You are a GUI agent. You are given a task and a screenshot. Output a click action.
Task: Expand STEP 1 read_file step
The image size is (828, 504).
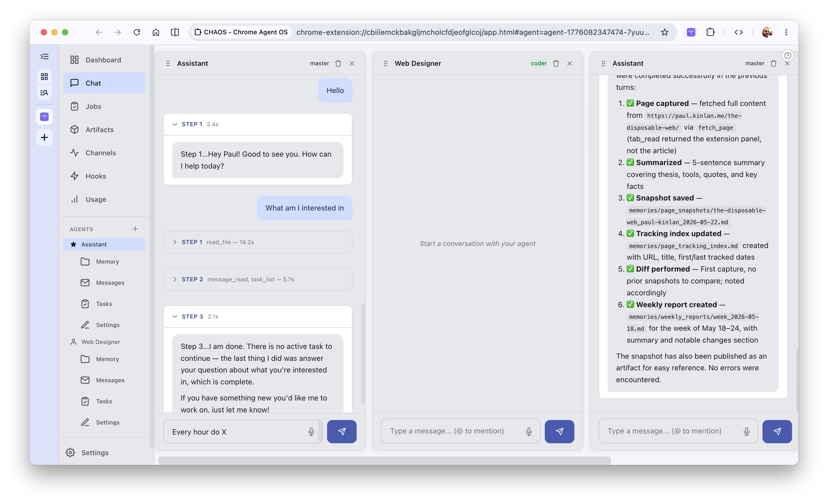258,242
